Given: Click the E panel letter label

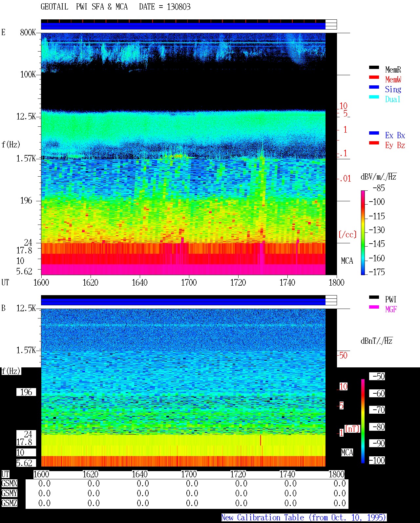Looking at the screenshot, I should [x=3, y=33].
